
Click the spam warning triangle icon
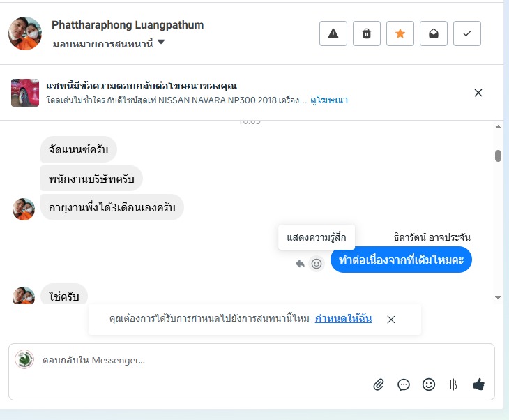333,34
